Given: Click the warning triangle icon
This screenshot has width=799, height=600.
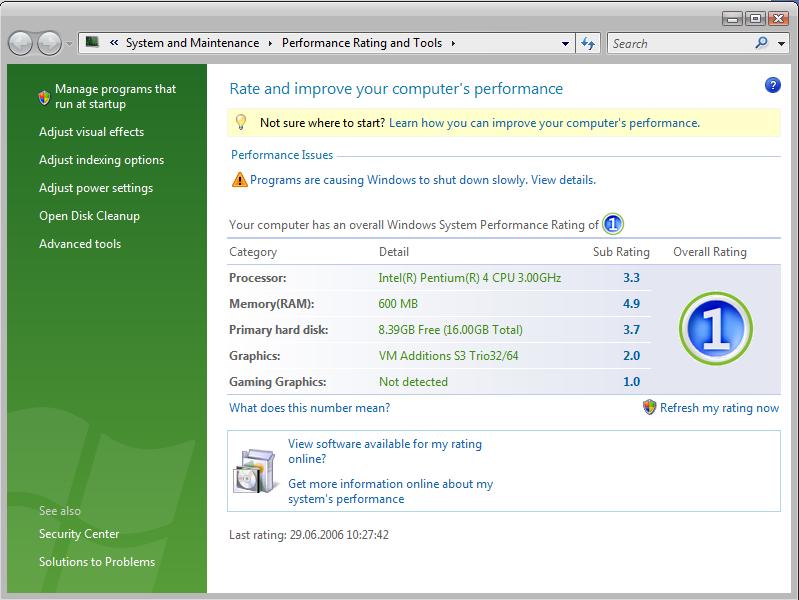Looking at the screenshot, I should coord(239,179).
